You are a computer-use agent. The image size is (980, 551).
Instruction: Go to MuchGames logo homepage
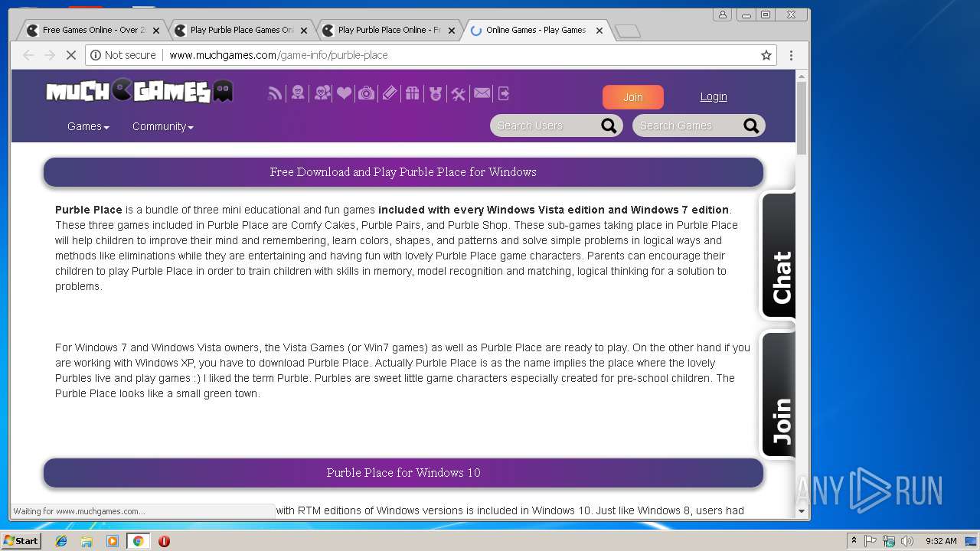click(139, 92)
